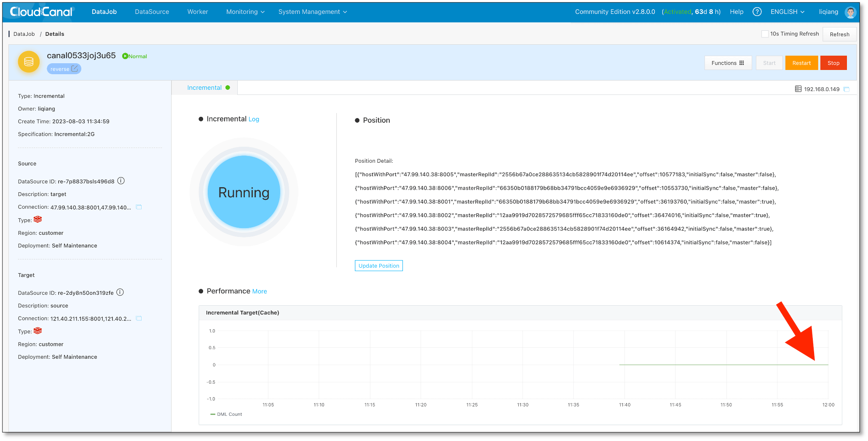868x441 pixels.
Task: Click the info icon next to source DataSource ID
Action: click(121, 181)
